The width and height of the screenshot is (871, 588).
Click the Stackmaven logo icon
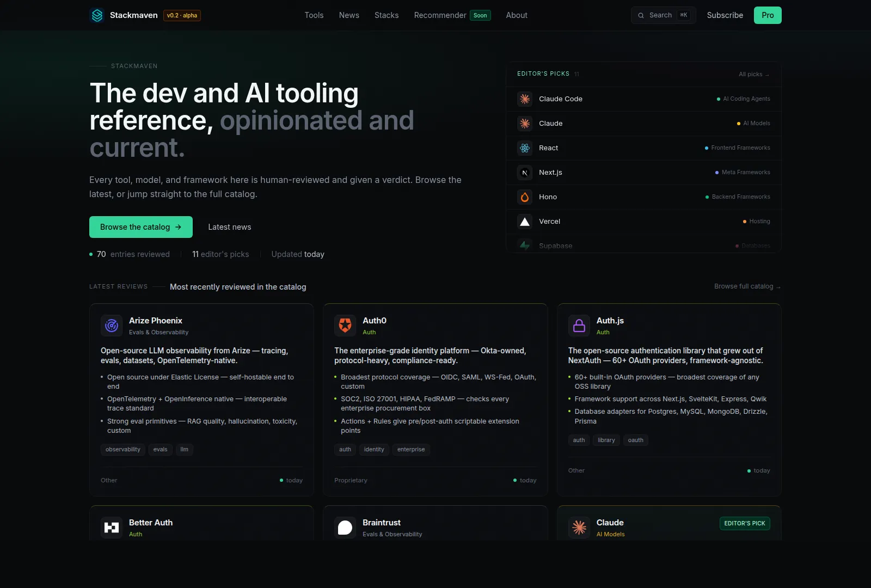97,15
